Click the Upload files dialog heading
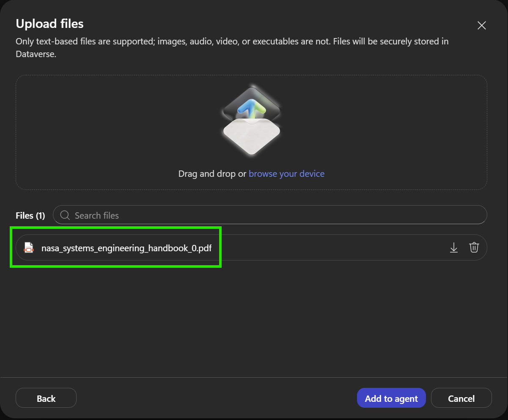 coord(49,24)
